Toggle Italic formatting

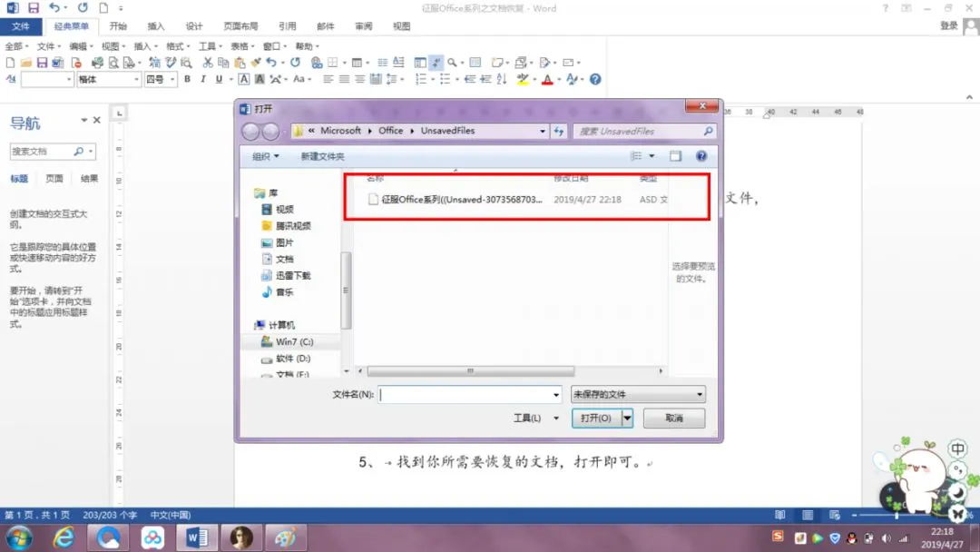tap(203, 79)
